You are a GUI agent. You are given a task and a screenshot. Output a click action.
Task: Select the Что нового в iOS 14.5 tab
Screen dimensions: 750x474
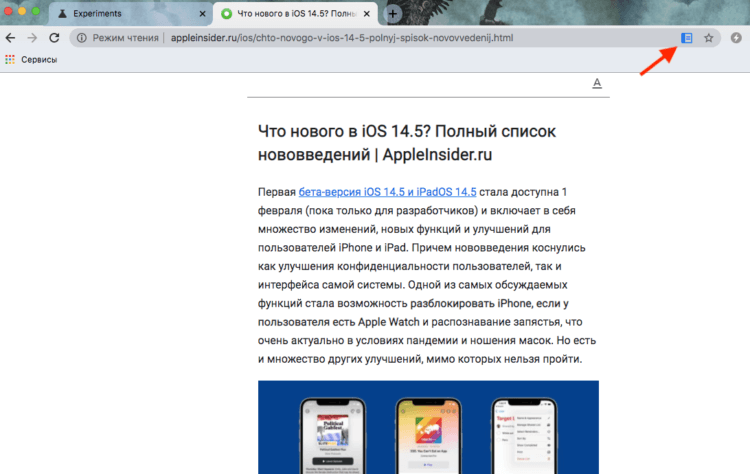295,14
